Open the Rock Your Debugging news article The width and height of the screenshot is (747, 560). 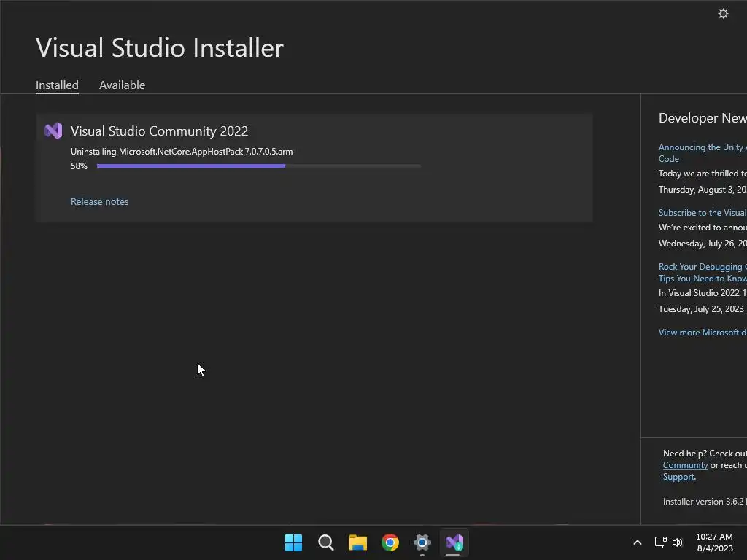(703, 273)
